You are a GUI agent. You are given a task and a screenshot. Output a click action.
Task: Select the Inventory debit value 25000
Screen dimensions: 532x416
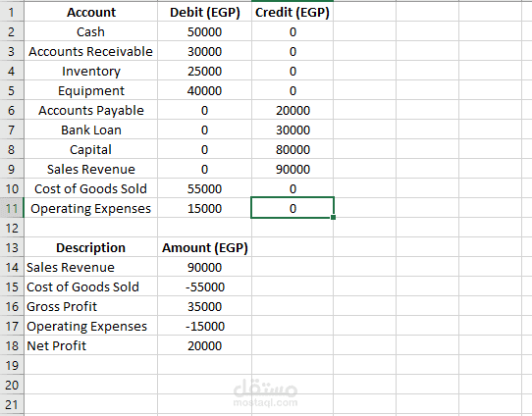tap(204, 72)
